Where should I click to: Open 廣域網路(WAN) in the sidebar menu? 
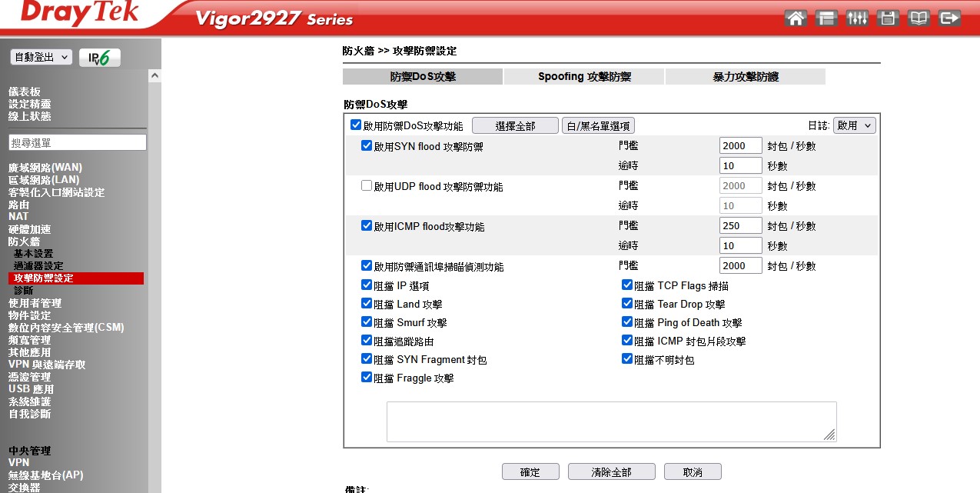(x=45, y=168)
